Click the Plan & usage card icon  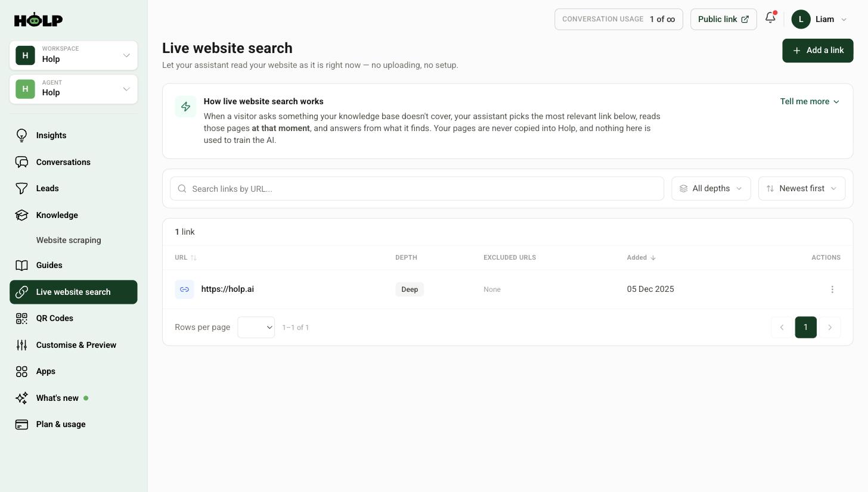(x=21, y=425)
